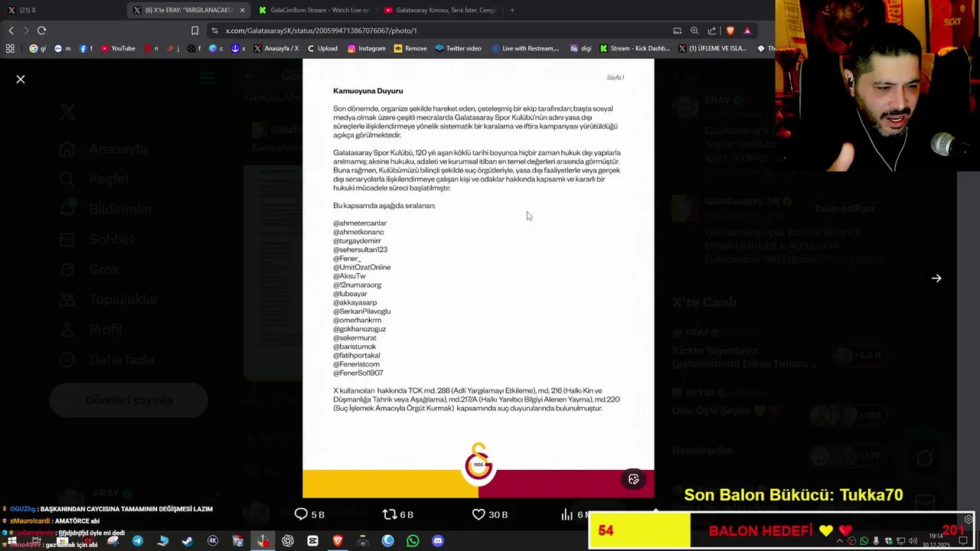Open the apps grid in bookmarks bar
Viewport: 980px width, 551px height.
pos(10,48)
